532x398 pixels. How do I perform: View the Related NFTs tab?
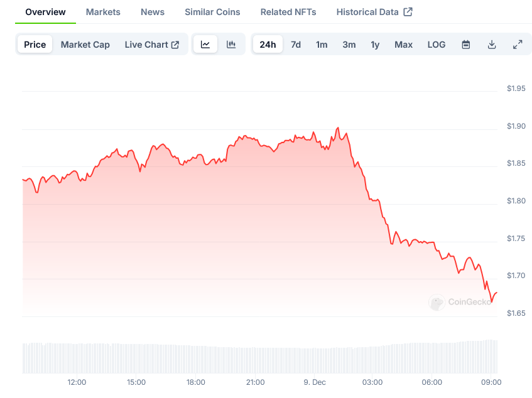(x=288, y=12)
